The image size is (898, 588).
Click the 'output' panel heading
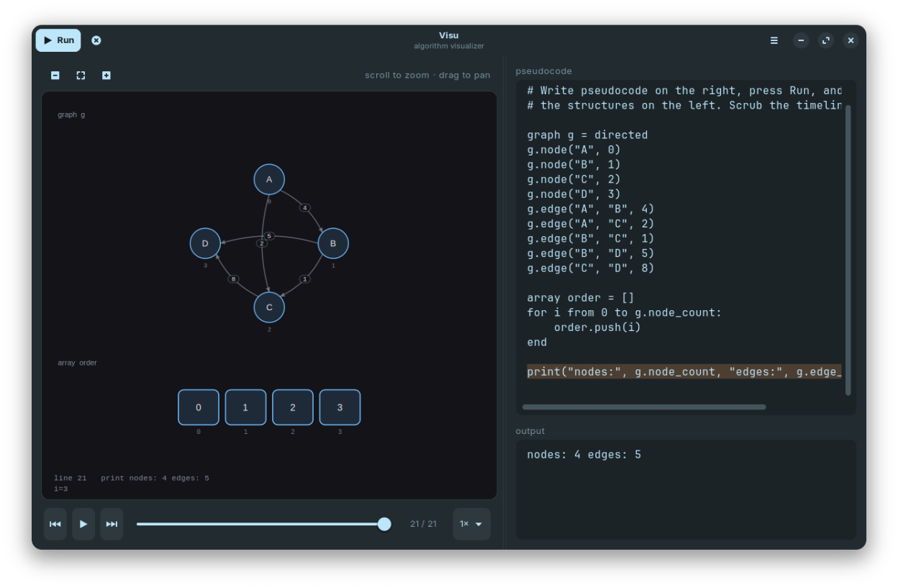click(530, 431)
